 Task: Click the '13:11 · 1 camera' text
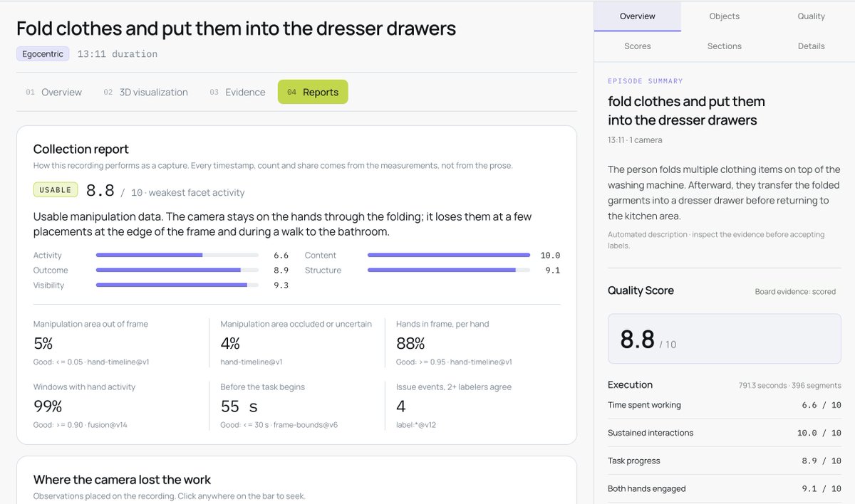pyautogui.click(x=635, y=140)
